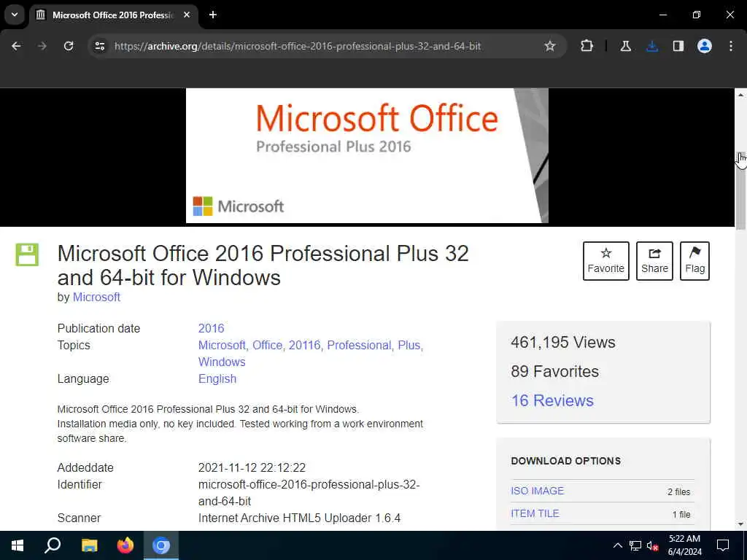Viewport: 747px width, 560px height.
Task: Open the taskbar clock and date
Action: [684, 545]
